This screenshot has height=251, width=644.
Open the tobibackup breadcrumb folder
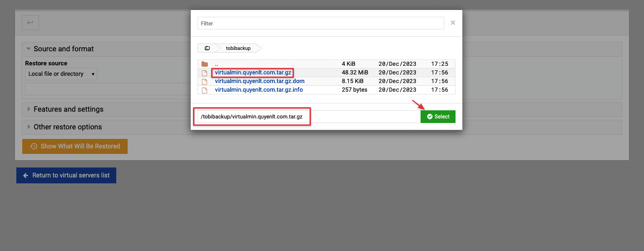(x=238, y=48)
